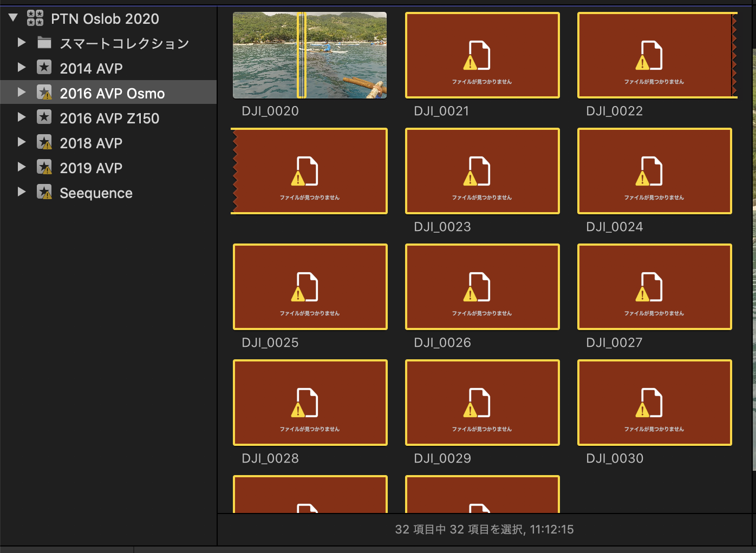
Task: Click the DJI_0030 clip name
Action: [615, 458]
